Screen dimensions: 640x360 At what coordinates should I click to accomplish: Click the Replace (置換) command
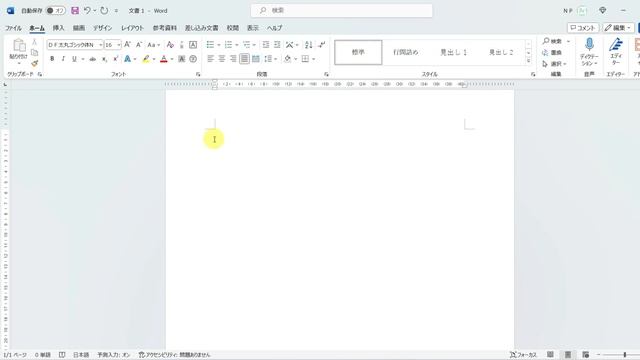(x=552, y=53)
